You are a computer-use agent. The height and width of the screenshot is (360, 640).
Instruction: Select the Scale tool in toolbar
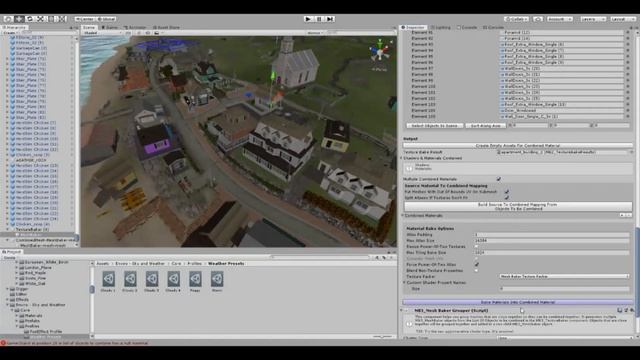tap(40, 19)
